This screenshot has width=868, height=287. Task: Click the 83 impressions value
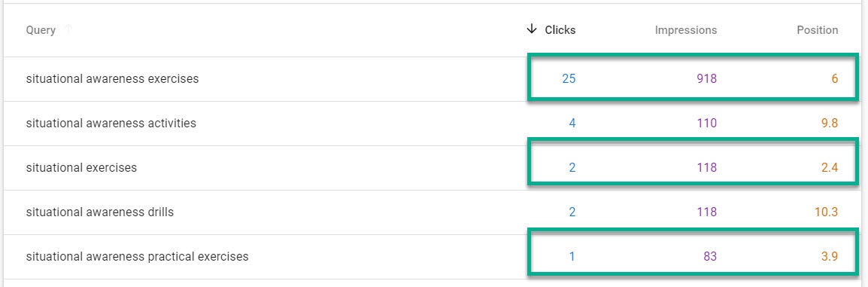[710, 257]
